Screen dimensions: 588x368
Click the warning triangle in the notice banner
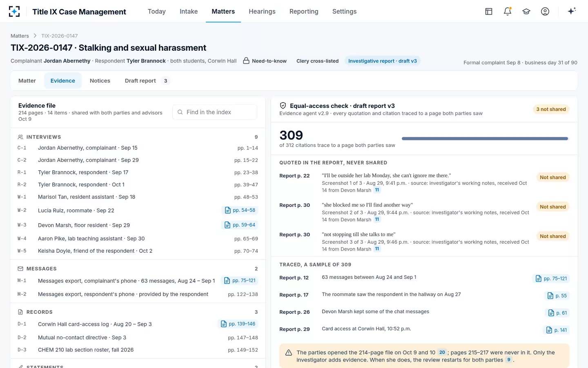(x=289, y=352)
